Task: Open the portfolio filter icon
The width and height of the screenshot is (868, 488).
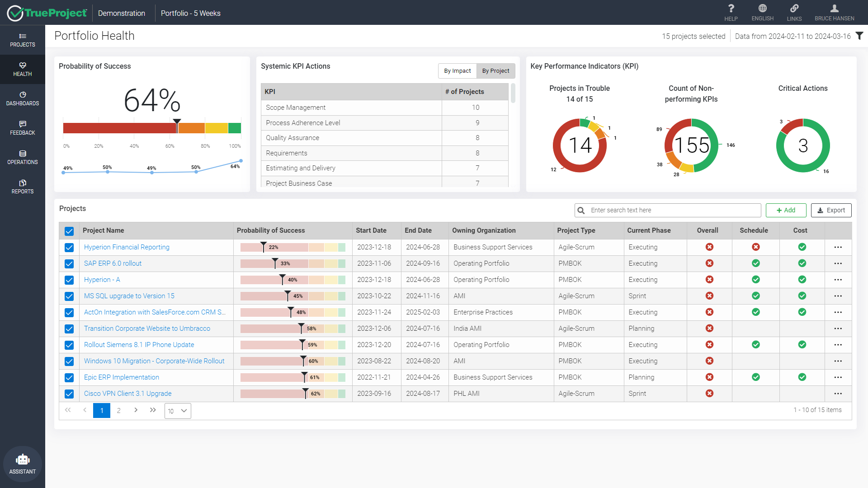Action: click(859, 36)
